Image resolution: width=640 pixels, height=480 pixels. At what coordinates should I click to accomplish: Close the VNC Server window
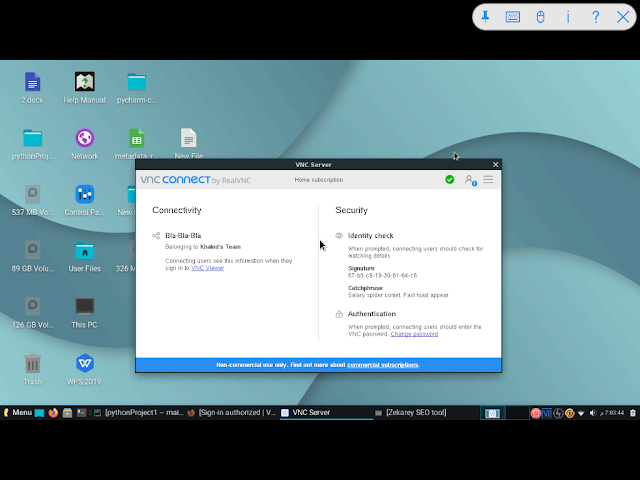[496, 164]
